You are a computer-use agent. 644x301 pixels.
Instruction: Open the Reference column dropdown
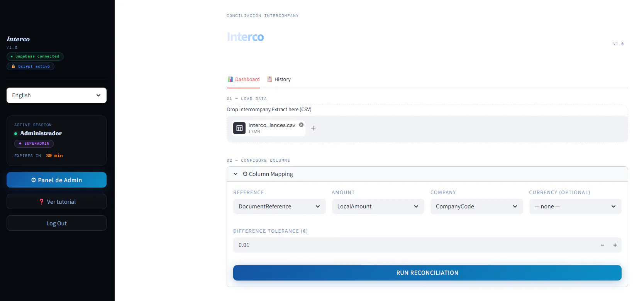(x=280, y=206)
